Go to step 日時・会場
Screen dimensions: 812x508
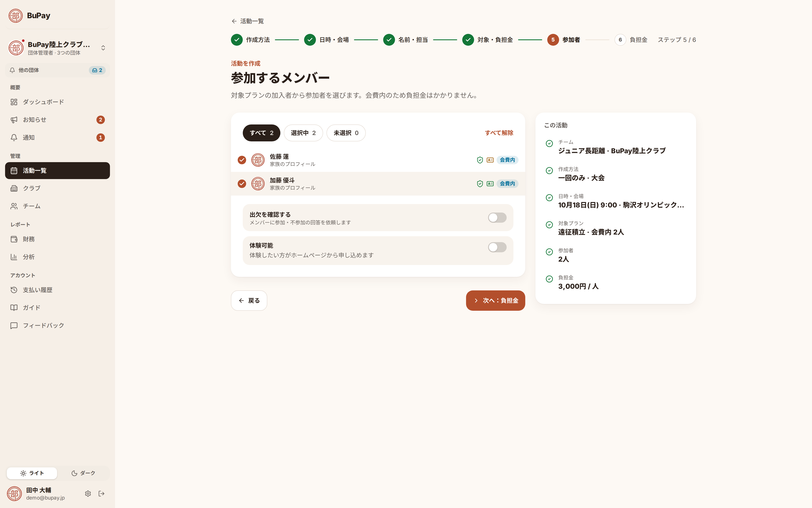point(326,40)
